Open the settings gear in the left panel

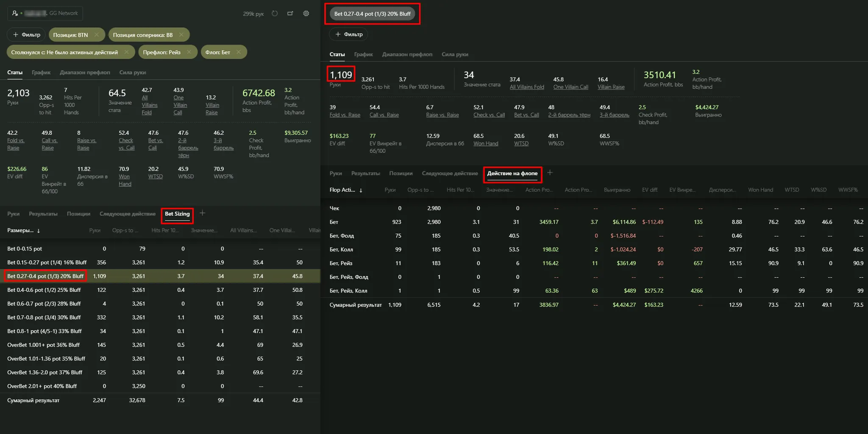point(306,14)
